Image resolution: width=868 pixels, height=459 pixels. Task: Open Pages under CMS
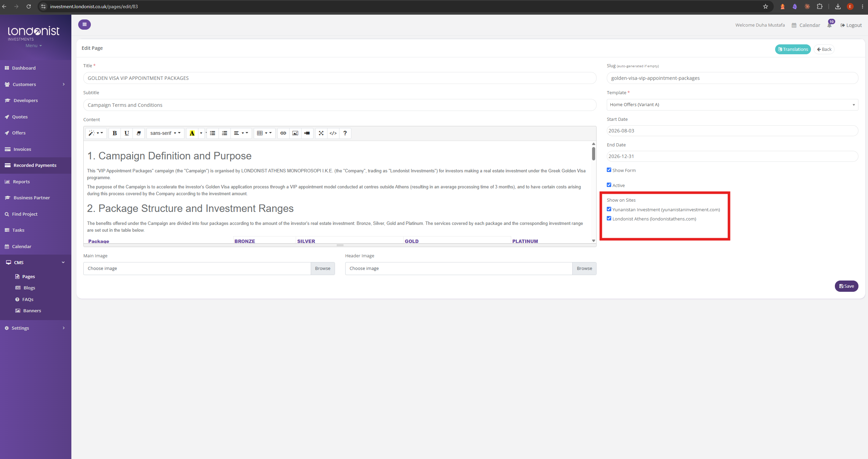click(25, 276)
